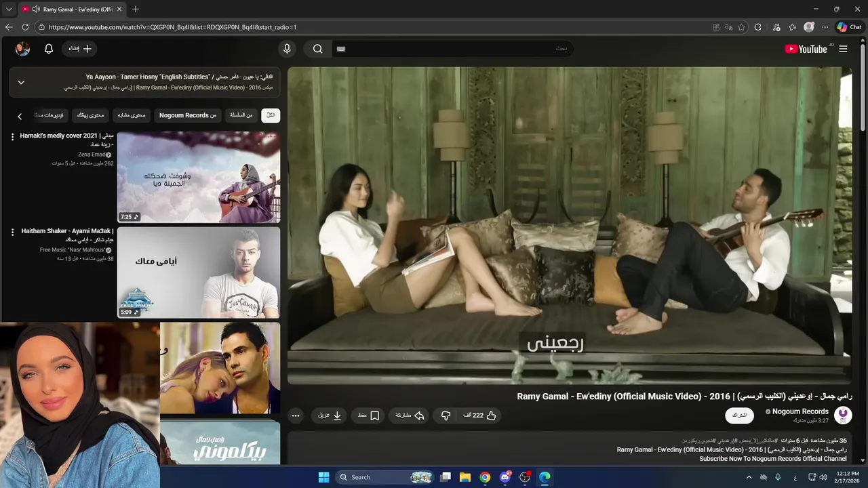Open options menu for Haitham Shaker video

[12, 232]
